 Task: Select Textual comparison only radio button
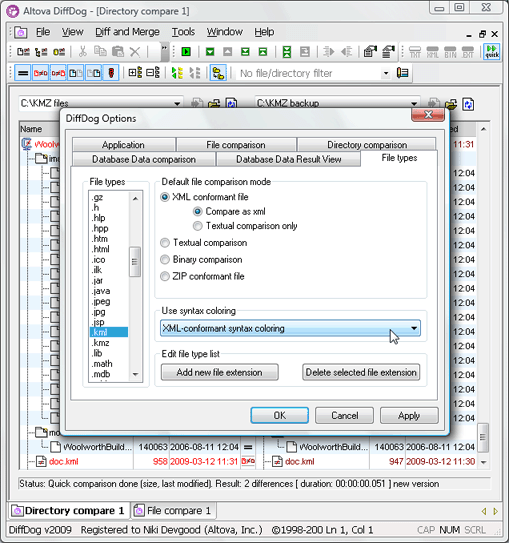pos(198,226)
